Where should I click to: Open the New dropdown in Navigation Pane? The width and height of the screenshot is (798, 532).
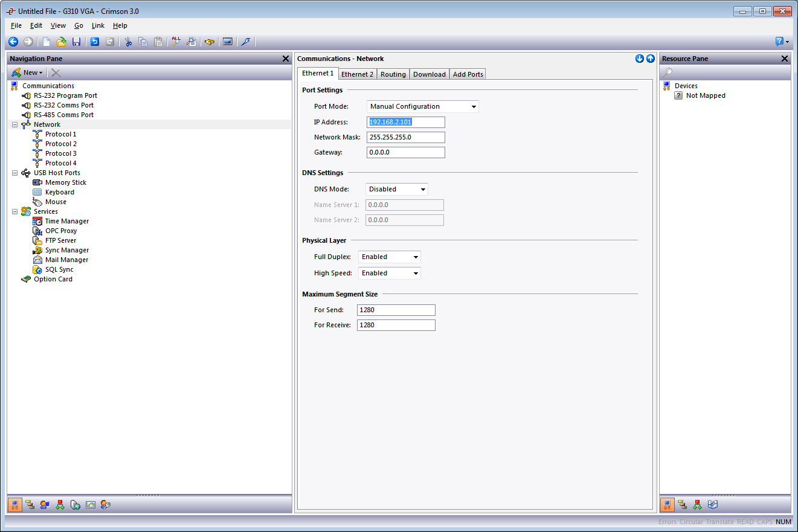point(27,72)
